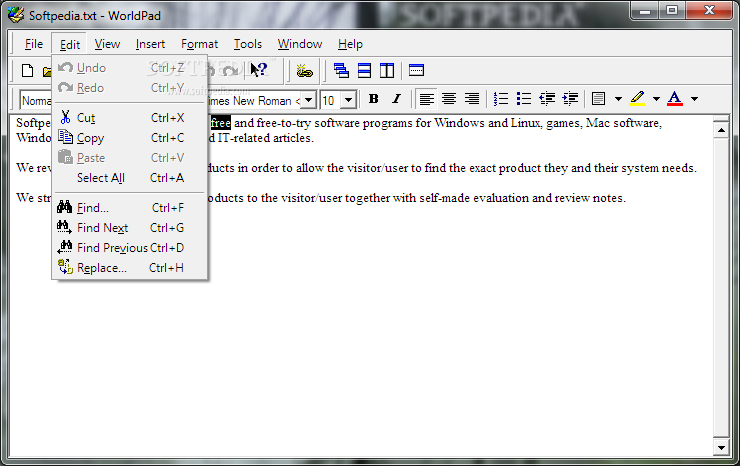
Task: Apply red font color
Action: pyautogui.click(x=675, y=99)
